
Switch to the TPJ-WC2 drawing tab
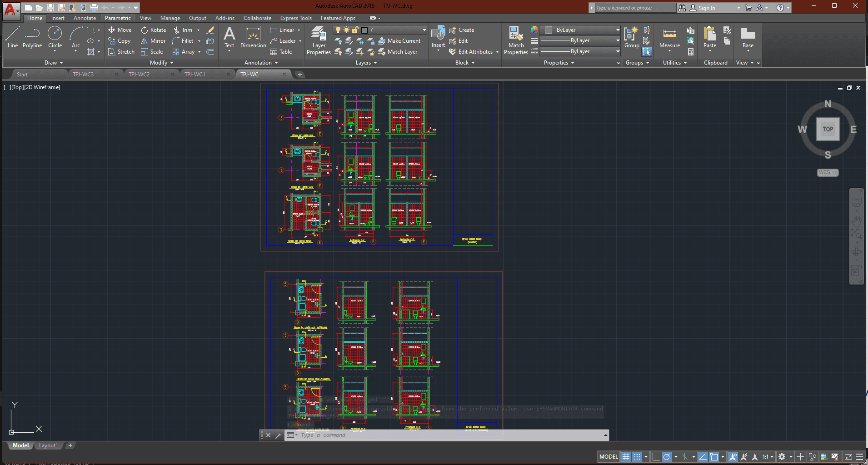point(139,75)
